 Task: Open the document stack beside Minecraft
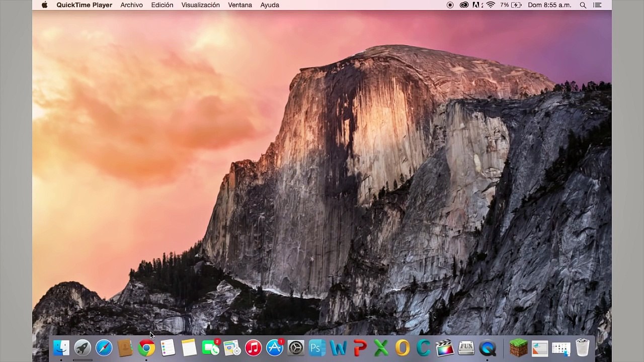tap(540, 348)
